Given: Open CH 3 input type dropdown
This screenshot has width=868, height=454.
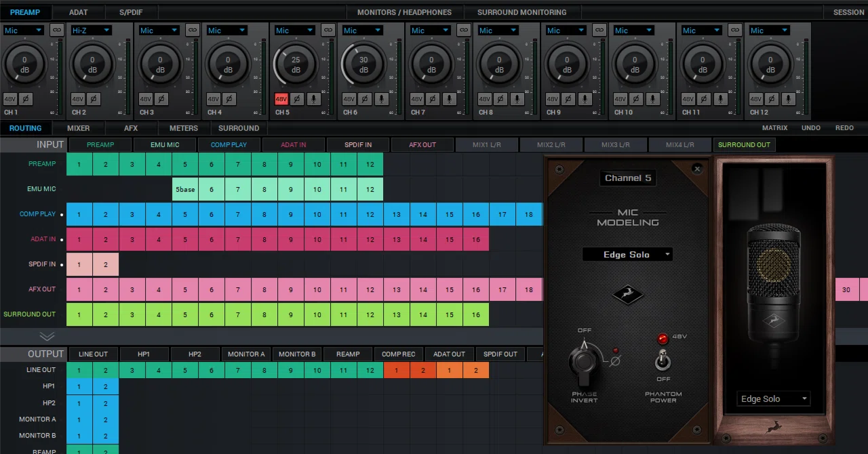Looking at the screenshot, I should pos(159,30).
